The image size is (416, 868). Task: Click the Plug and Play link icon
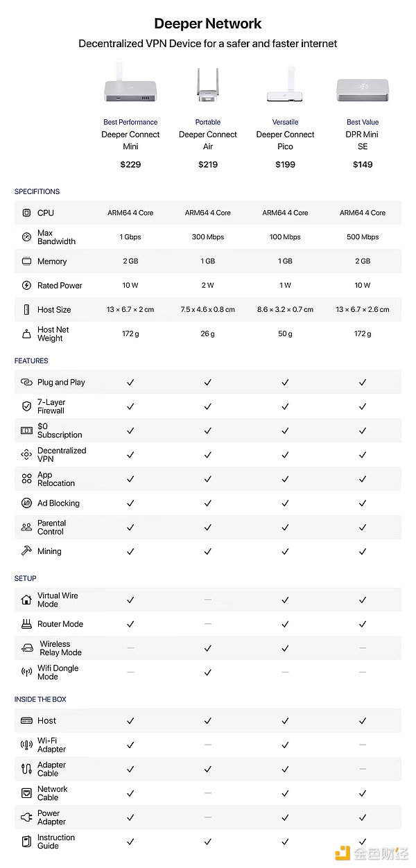26,382
